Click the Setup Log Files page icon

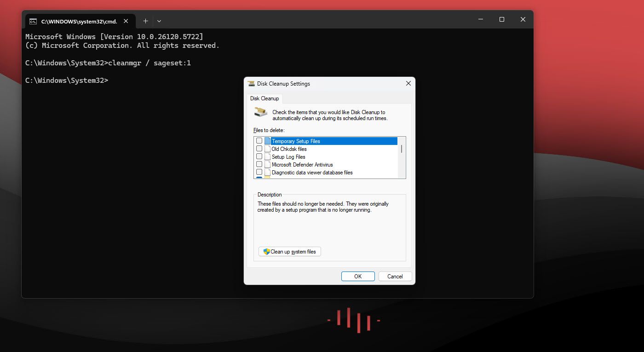click(268, 156)
